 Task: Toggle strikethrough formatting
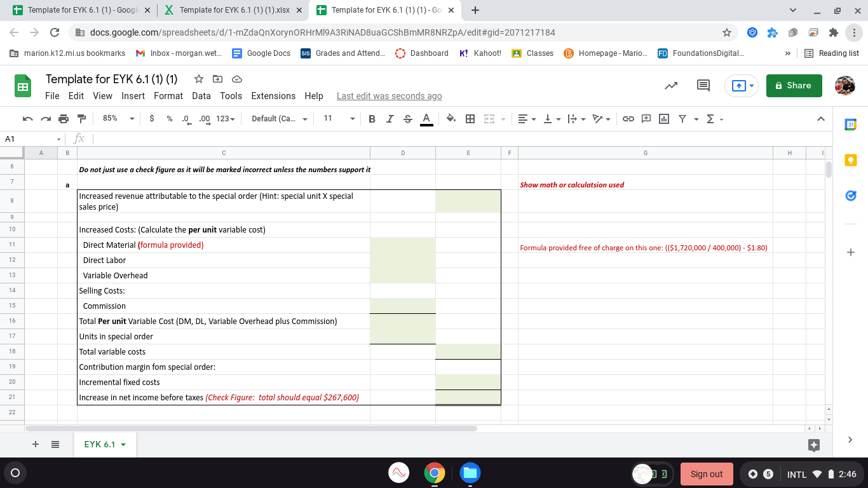tap(407, 118)
